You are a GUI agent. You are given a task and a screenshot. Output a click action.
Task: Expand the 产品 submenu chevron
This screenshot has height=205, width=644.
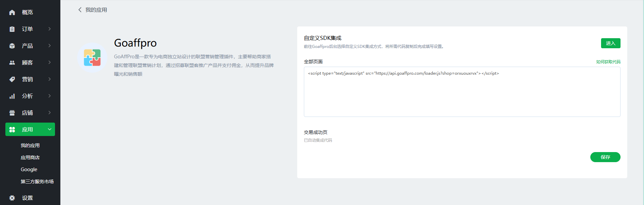point(50,46)
